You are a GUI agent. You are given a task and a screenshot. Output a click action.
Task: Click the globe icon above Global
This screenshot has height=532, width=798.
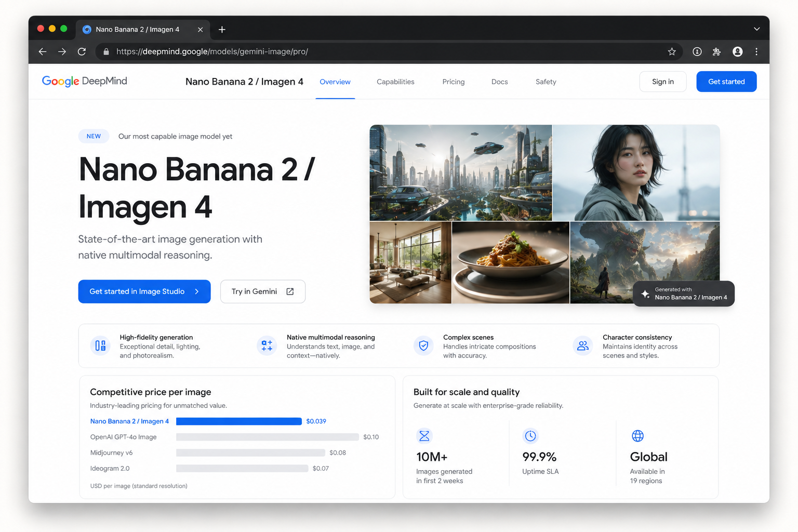coord(638,436)
